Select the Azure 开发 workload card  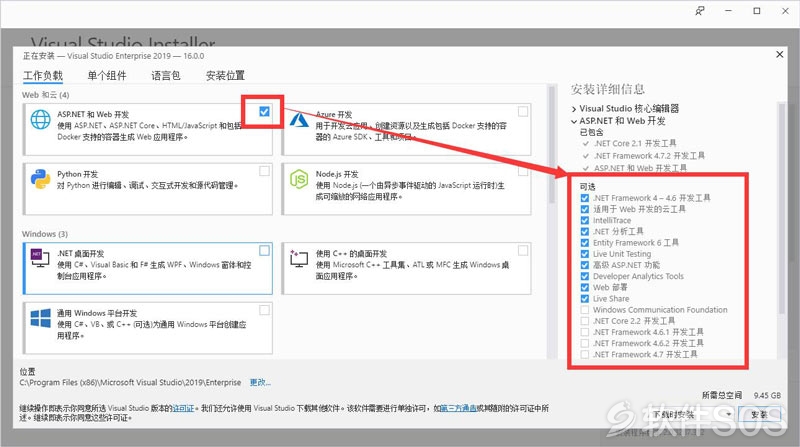[406, 130]
